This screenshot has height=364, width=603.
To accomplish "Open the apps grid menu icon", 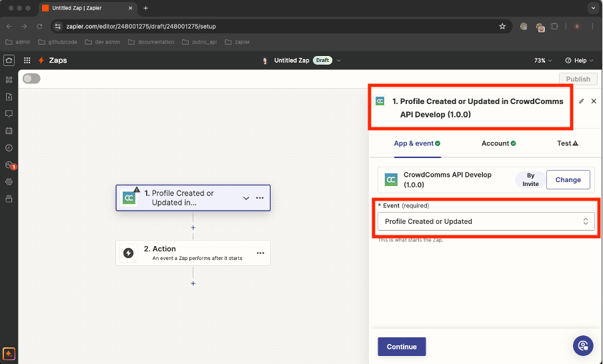I will (x=27, y=61).
